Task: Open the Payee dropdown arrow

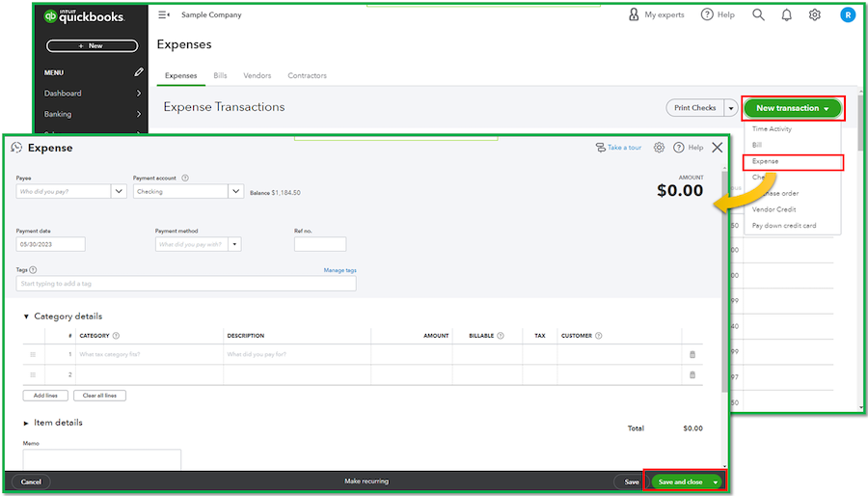Action: coord(119,191)
